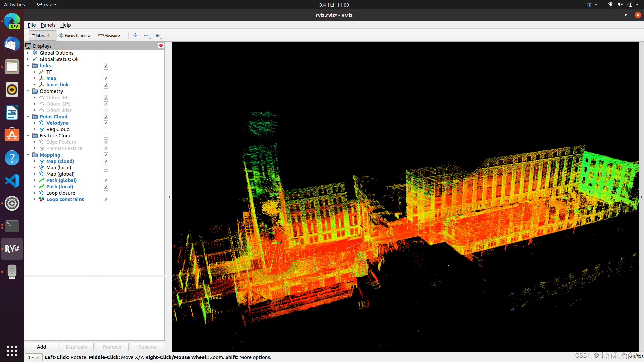The width and height of the screenshot is (644, 362).
Task: Open the Panels menu
Action: [x=48, y=25]
